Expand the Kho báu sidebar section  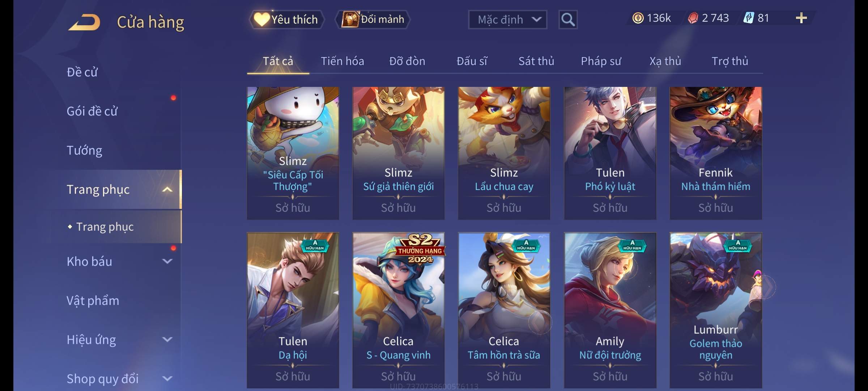[x=167, y=261]
